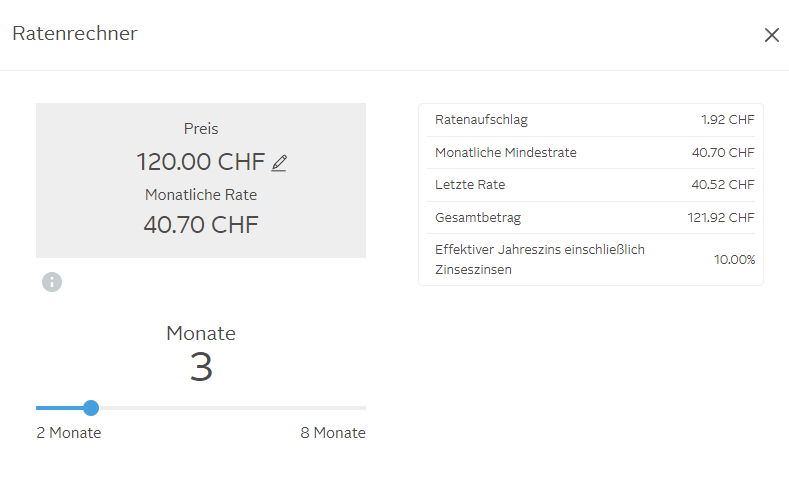Click the 'Preis' label

201,129
